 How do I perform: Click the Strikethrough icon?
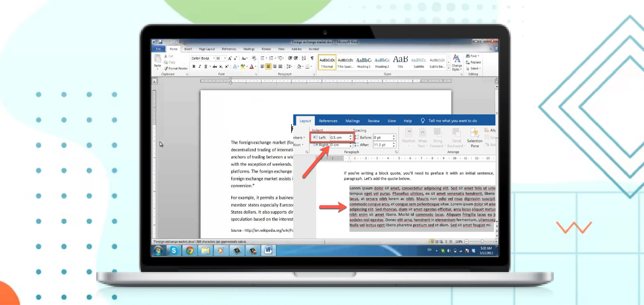pos(215,67)
